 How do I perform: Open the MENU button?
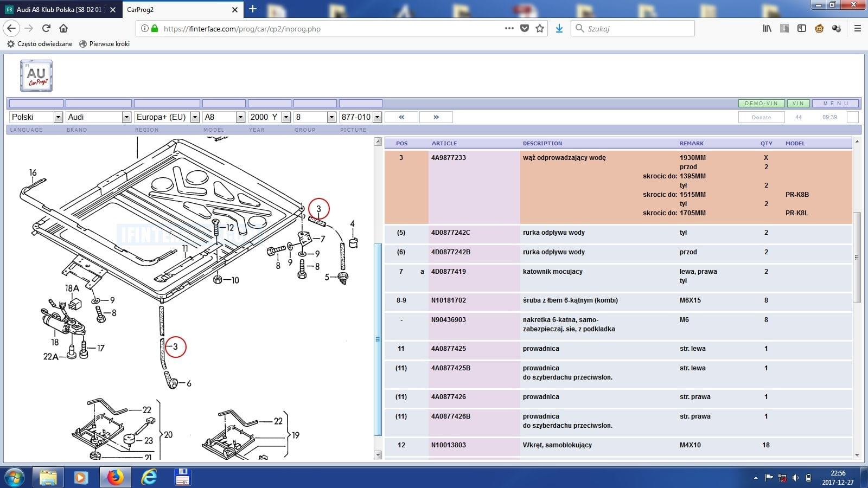tap(835, 103)
